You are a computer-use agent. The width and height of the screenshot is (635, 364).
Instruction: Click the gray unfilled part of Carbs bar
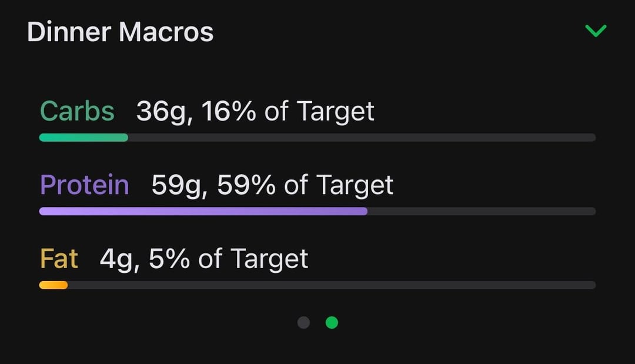pyautogui.click(x=362, y=138)
